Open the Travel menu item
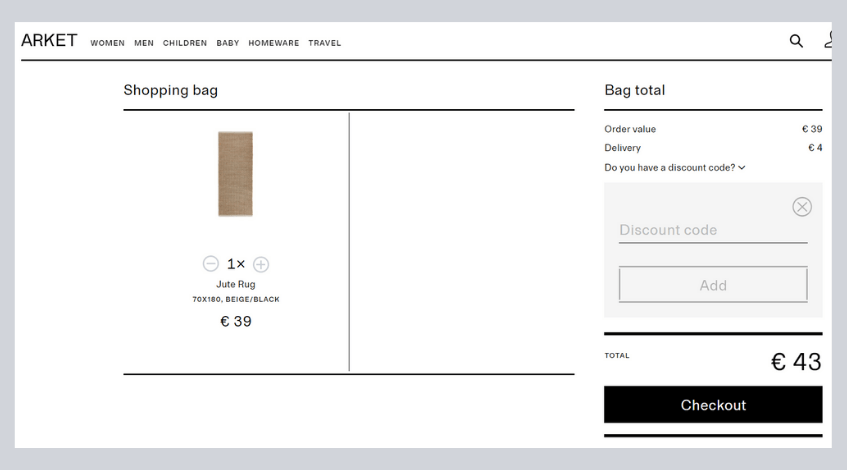The width and height of the screenshot is (847, 470). (325, 43)
